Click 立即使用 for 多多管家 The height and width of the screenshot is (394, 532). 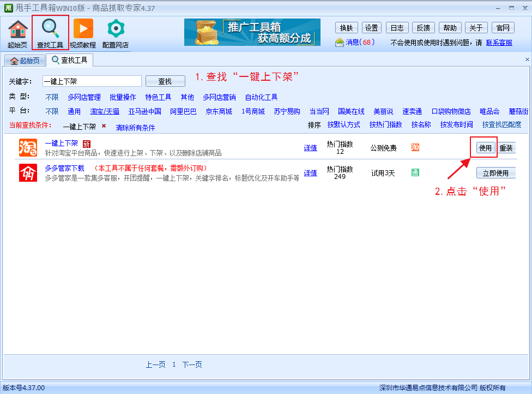tap(495, 173)
